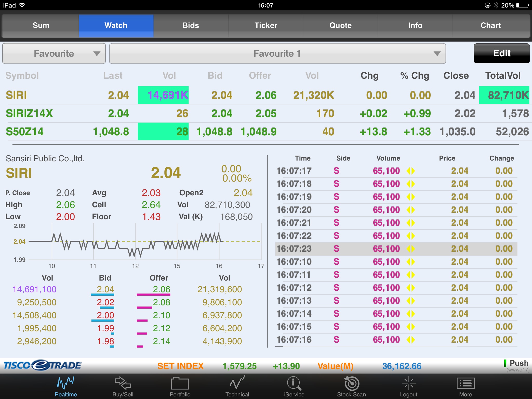The width and height of the screenshot is (532, 399).
Task: Tap the 2.06 best offer price
Action: click(161, 289)
